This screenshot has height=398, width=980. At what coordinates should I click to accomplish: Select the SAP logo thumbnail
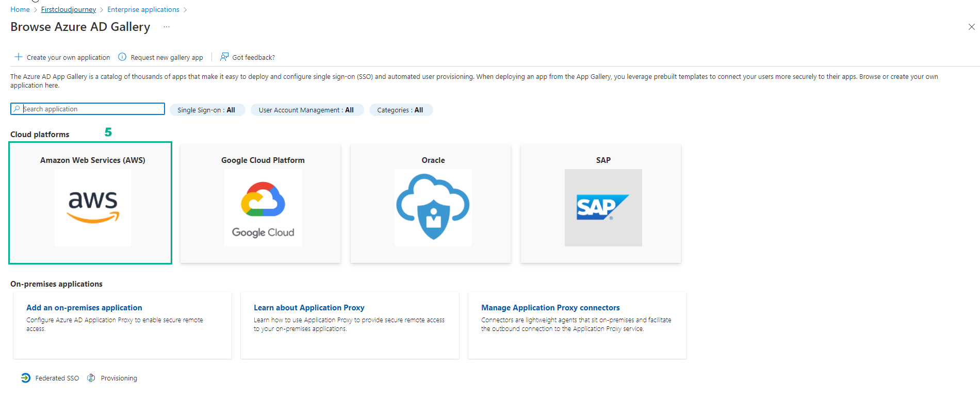(x=603, y=208)
